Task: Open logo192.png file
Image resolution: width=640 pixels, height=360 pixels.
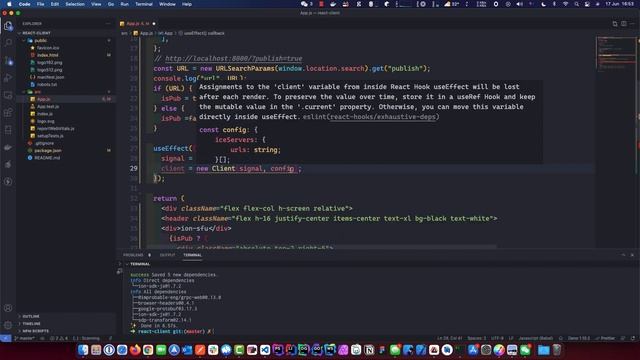Action: point(49,62)
